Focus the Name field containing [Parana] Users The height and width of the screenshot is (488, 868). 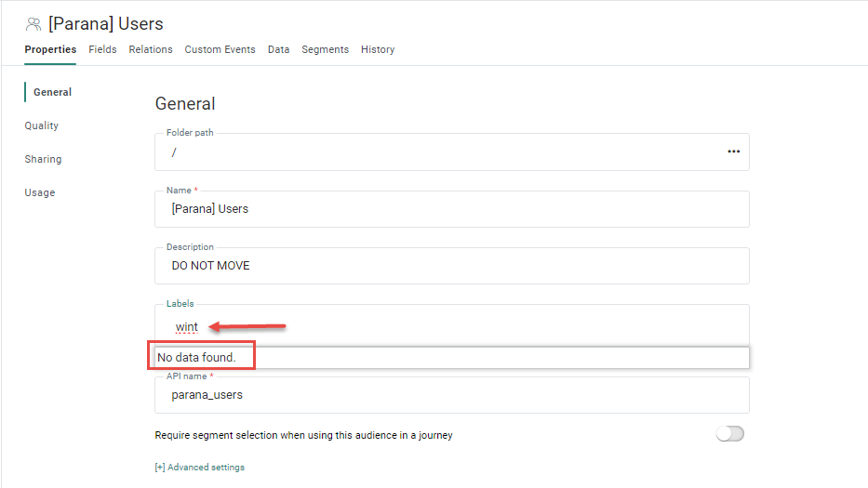[451, 209]
